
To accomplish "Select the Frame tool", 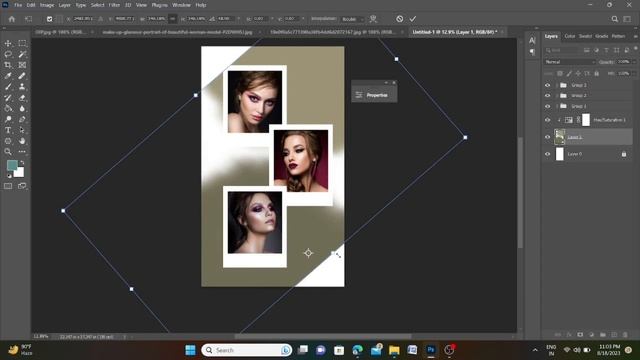I will pyautogui.click(x=22, y=65).
